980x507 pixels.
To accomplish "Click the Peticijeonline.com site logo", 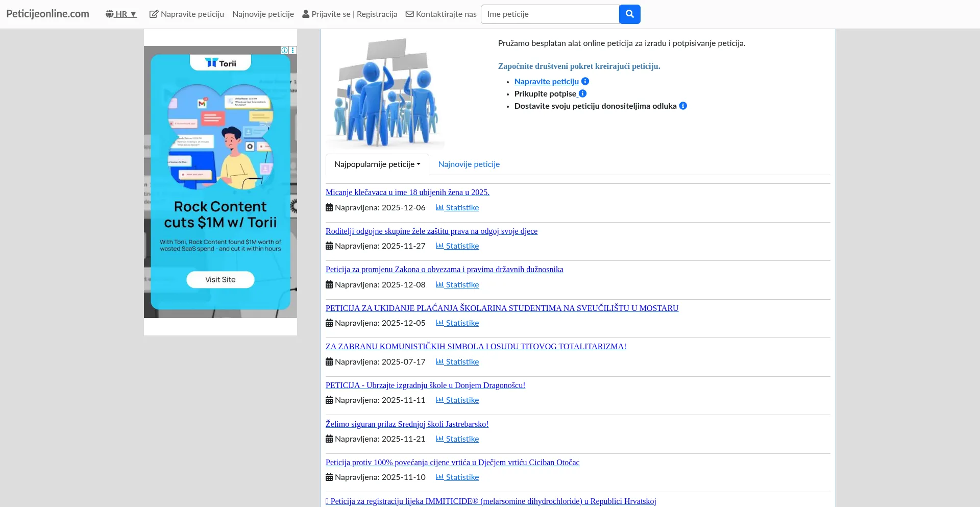I will [47, 14].
